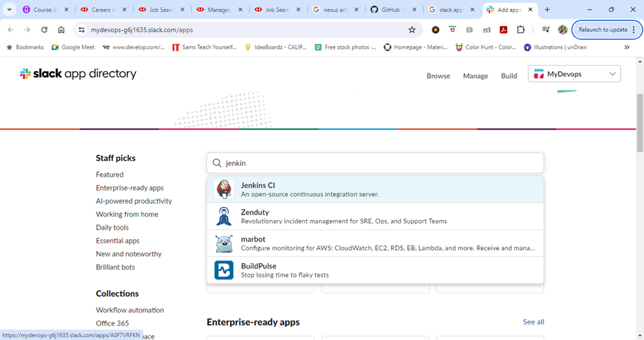Expand the MyDevops workspace dropdown

[612, 74]
